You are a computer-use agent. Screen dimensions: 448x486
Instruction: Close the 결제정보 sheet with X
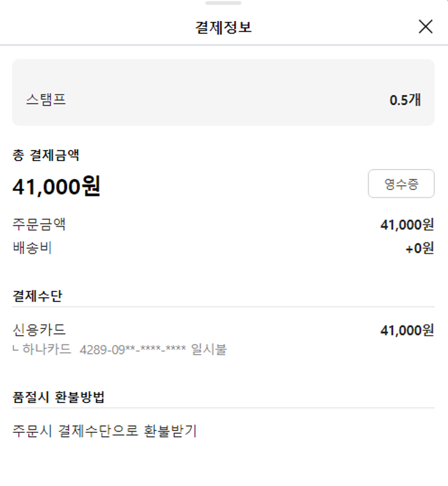[425, 27]
